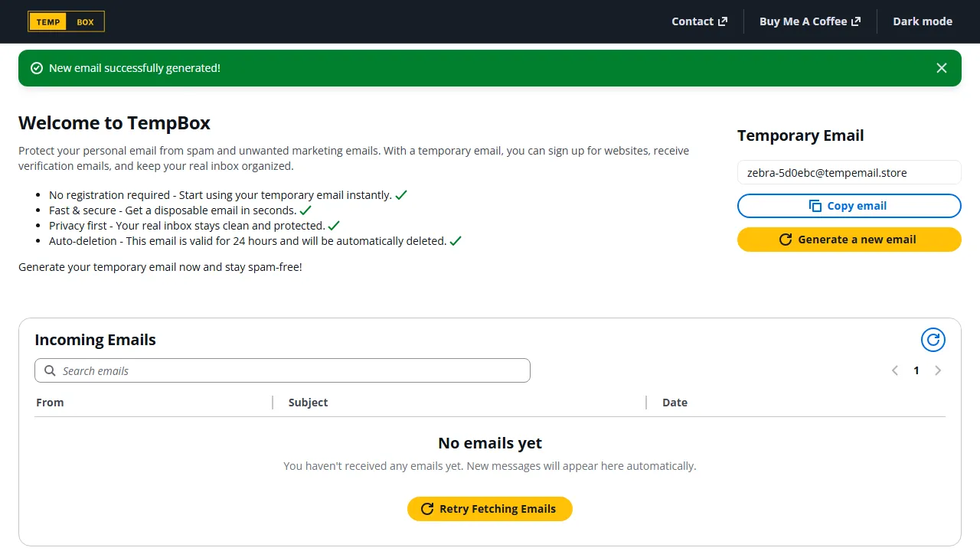Click the right pagination chevron
The height and width of the screenshot is (551, 980).
point(938,370)
